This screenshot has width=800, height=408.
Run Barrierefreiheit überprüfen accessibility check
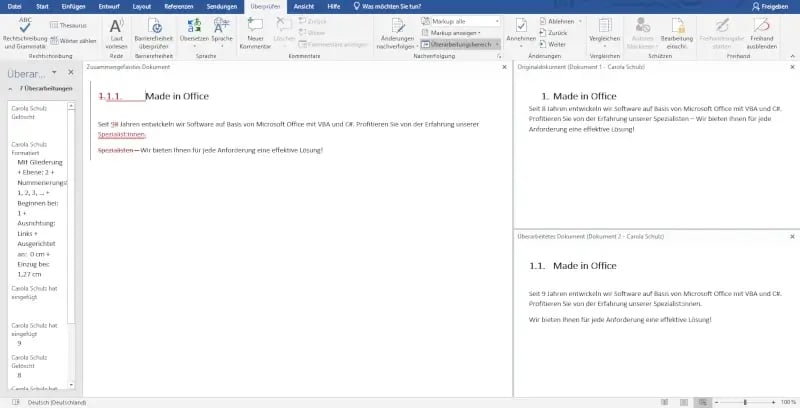coord(155,34)
